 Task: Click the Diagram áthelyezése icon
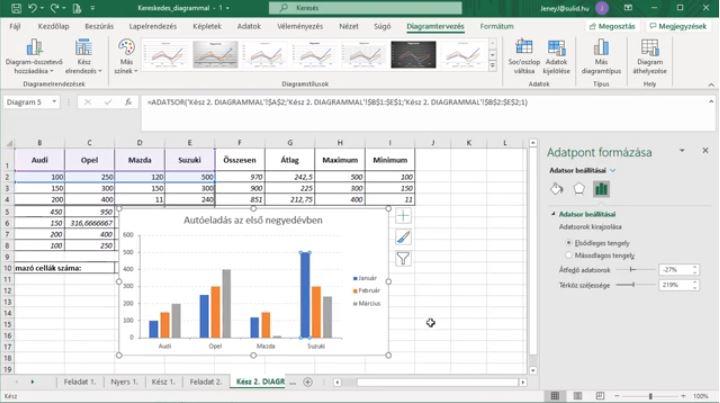pos(650,57)
